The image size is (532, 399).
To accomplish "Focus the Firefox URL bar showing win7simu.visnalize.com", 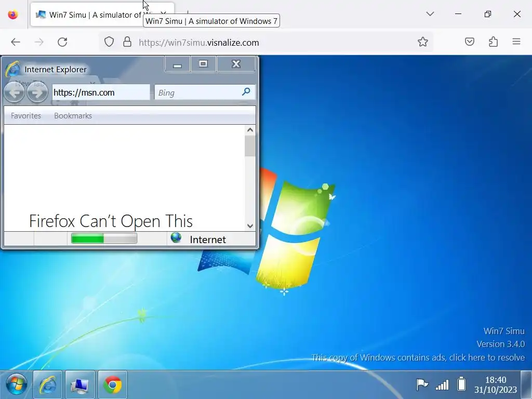I will click(x=266, y=43).
